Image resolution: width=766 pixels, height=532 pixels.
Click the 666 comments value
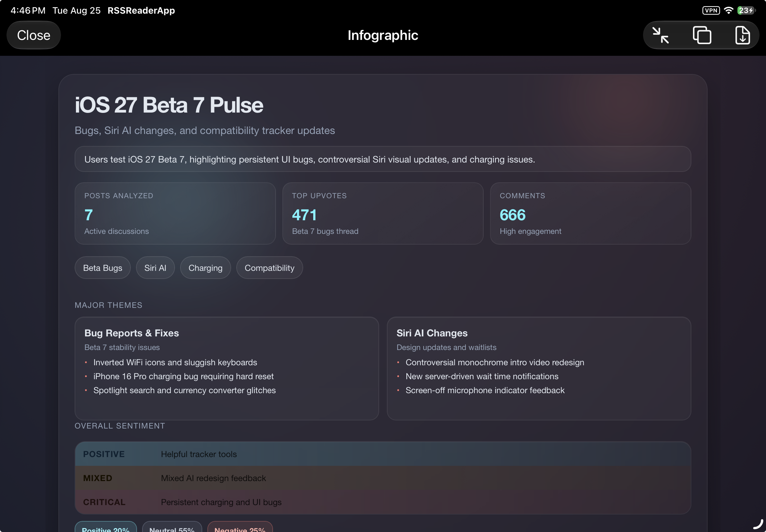(513, 215)
